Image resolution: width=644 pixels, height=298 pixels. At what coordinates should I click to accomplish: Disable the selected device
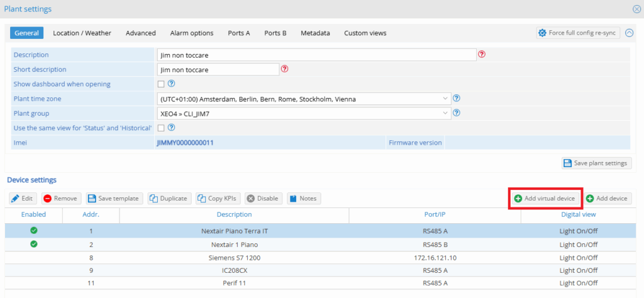[264, 198]
